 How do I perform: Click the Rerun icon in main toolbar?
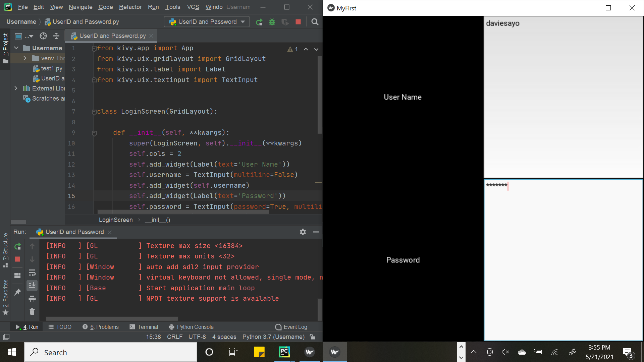pyautogui.click(x=259, y=22)
